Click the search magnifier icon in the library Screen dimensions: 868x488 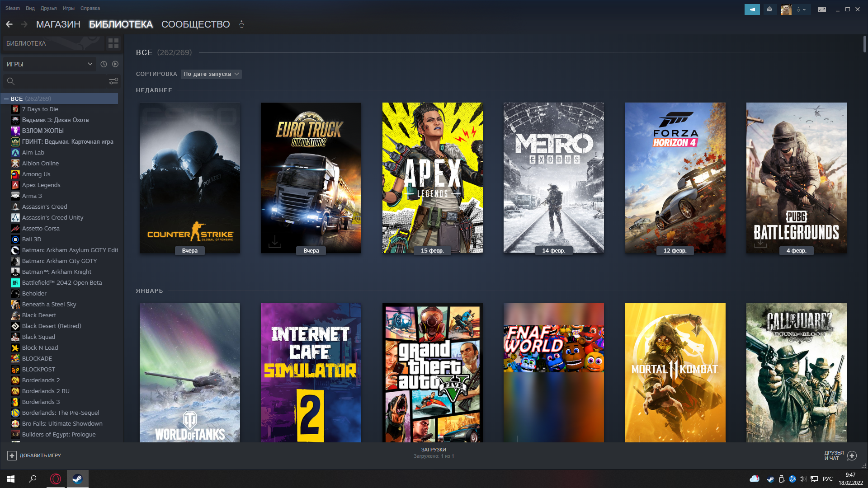point(11,81)
